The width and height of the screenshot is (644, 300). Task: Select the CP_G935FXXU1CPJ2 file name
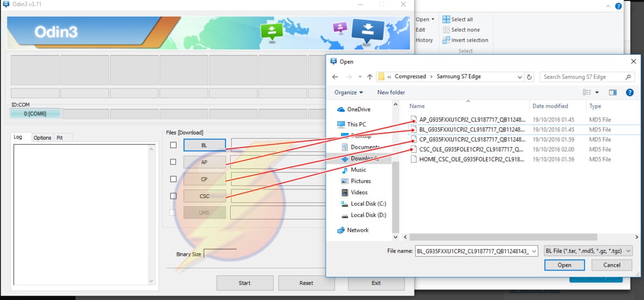473,140
